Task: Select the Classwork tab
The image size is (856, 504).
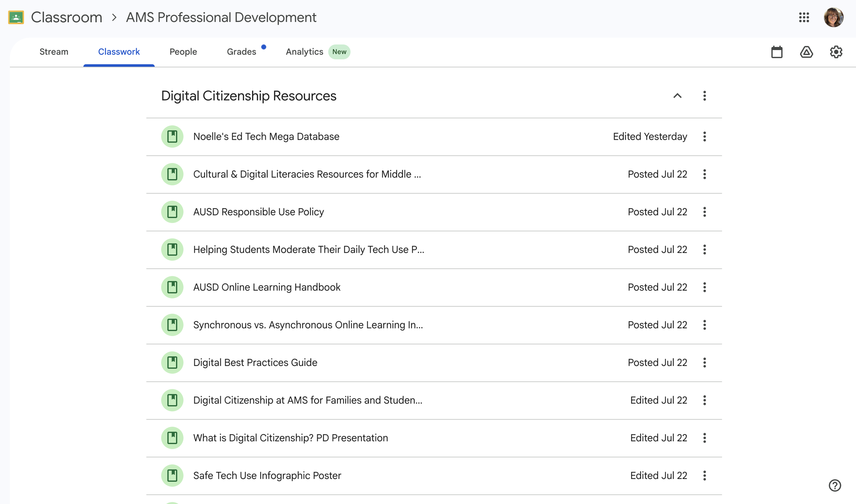Action: (119, 52)
